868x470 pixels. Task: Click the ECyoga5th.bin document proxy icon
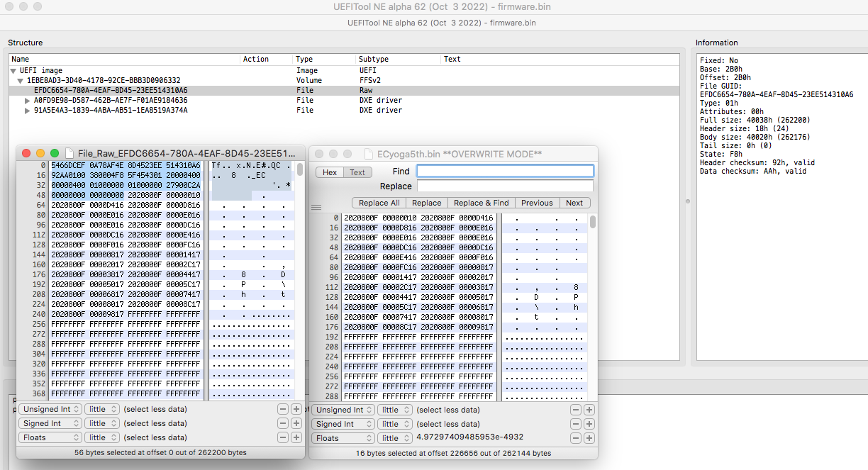click(x=368, y=154)
